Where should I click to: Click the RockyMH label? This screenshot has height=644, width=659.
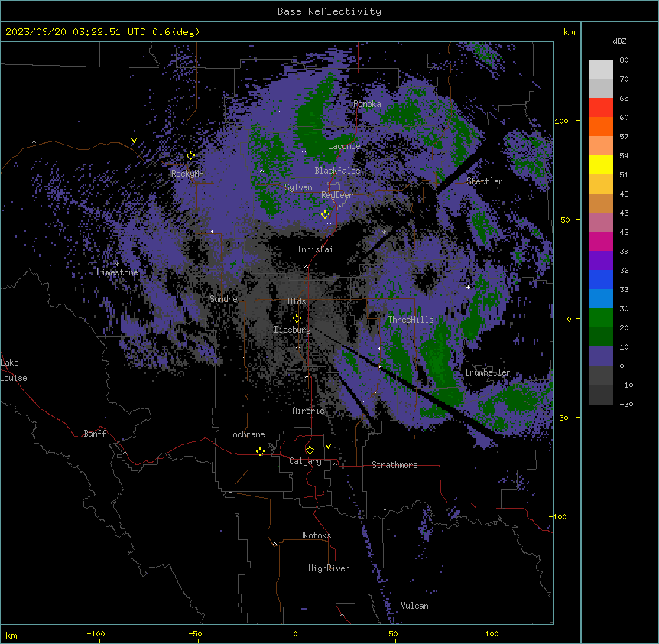click(187, 174)
